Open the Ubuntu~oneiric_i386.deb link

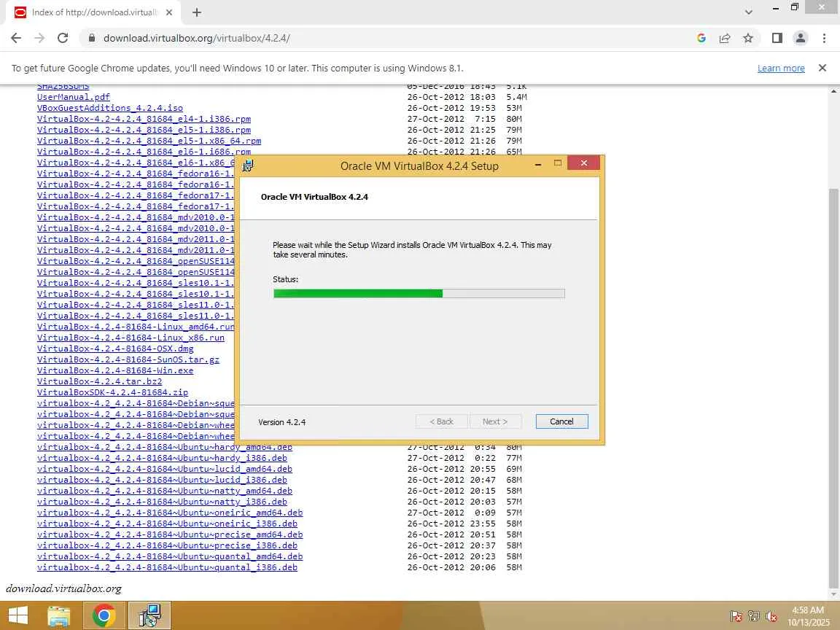(x=167, y=524)
